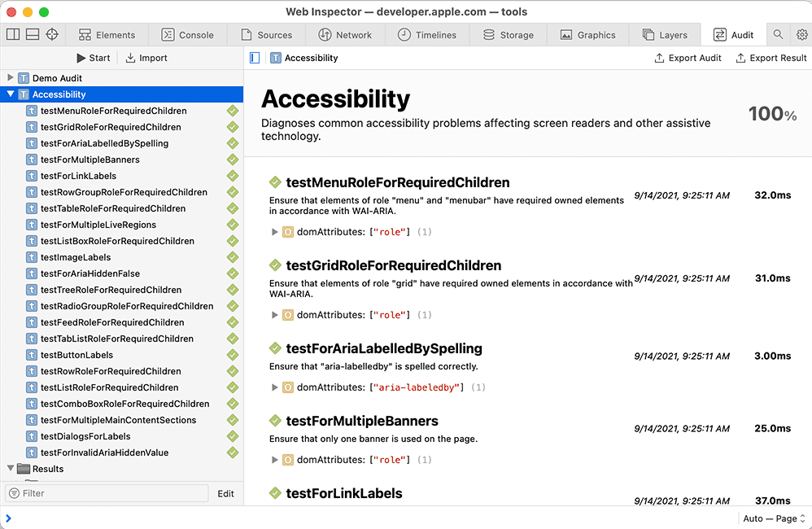The image size is (812, 529).
Task: Expand domAttributes under testMenuRoleForRequiredChildren
Action: [275, 232]
